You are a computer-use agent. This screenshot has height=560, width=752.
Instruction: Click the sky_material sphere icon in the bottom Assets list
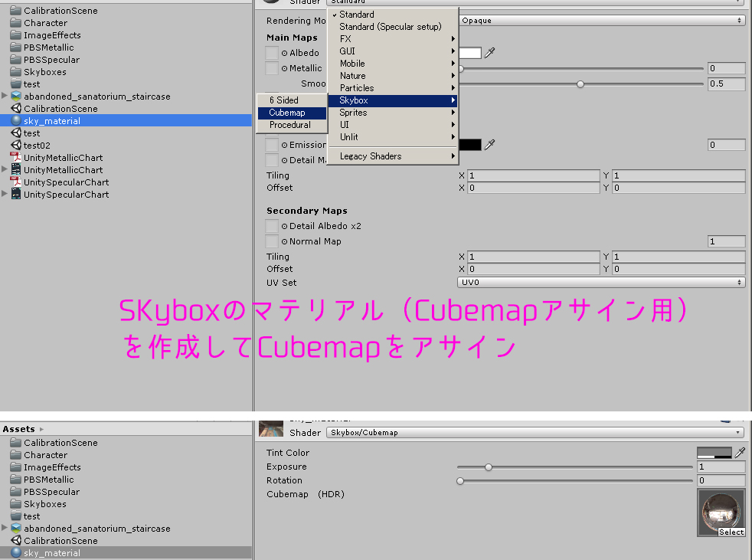pos(16,553)
